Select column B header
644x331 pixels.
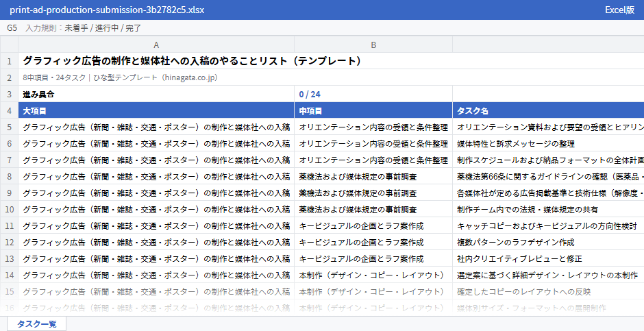coord(373,45)
